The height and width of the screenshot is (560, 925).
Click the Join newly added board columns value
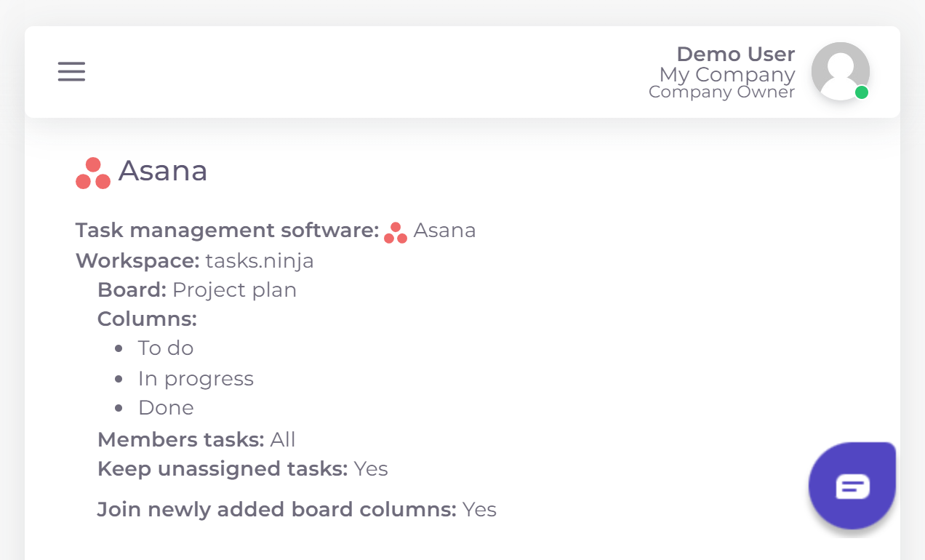479,510
